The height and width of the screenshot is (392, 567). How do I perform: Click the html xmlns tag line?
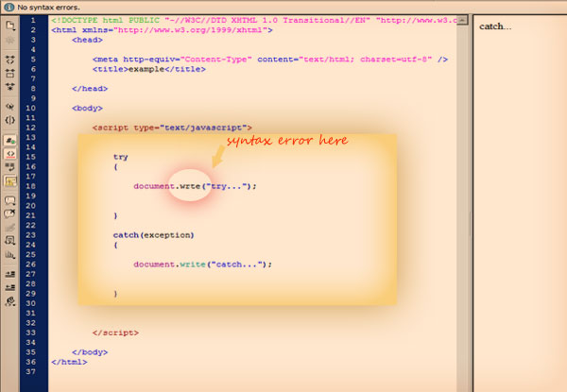pos(162,30)
